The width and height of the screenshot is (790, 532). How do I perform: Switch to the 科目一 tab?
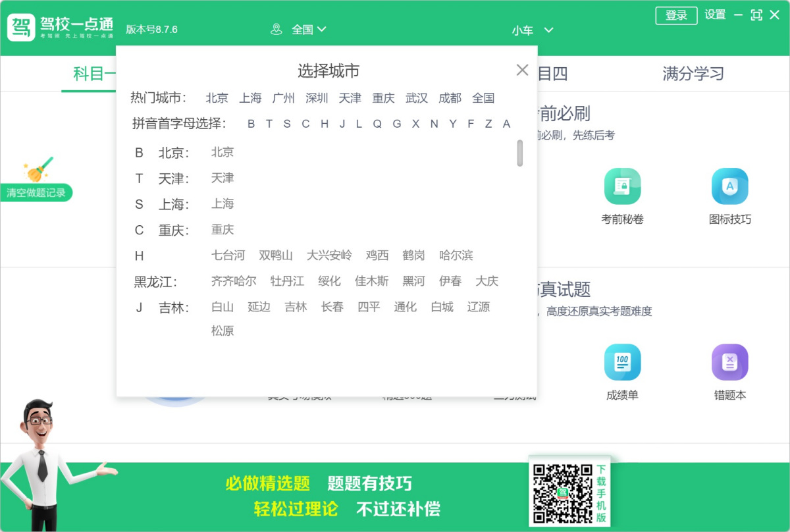click(x=95, y=75)
